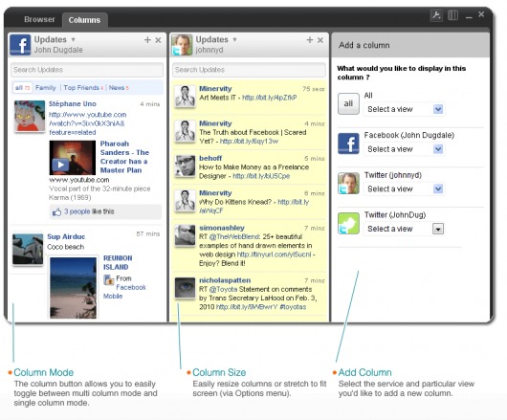Open the wrench options icon

pos(436,15)
